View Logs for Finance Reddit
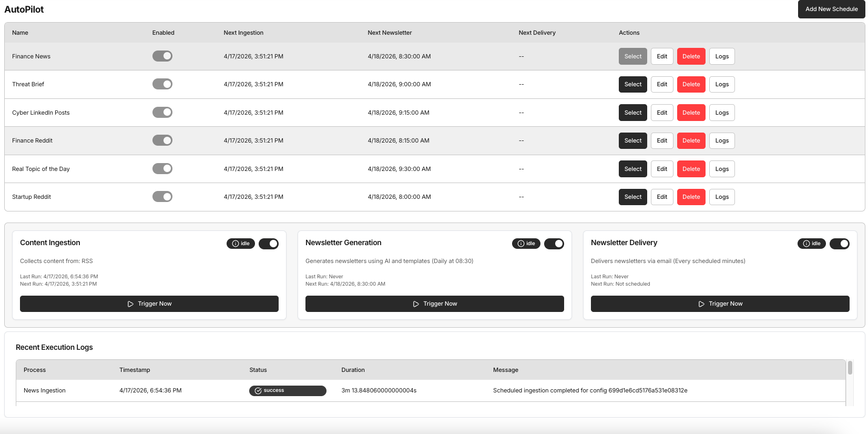 pyautogui.click(x=722, y=140)
